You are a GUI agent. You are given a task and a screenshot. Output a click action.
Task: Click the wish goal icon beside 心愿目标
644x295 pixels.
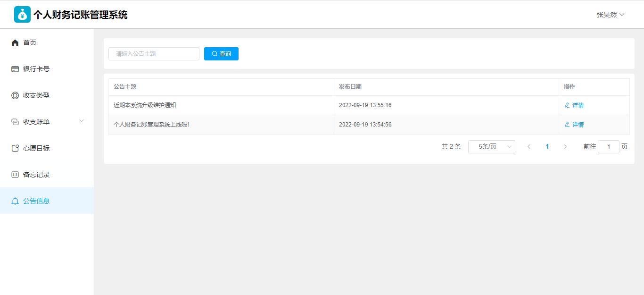tap(15, 148)
